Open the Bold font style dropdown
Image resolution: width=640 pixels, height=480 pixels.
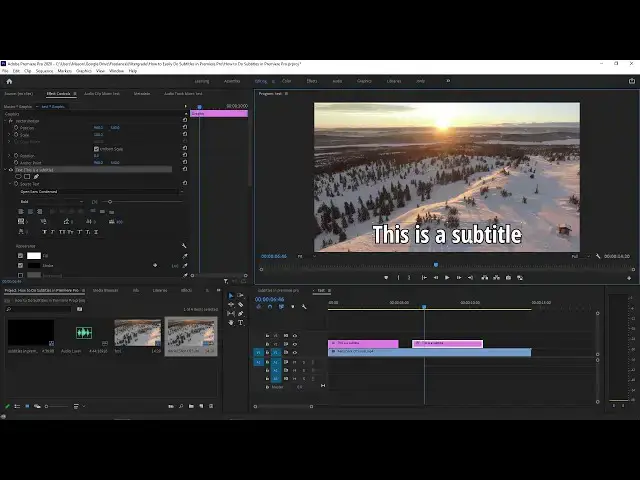point(50,201)
